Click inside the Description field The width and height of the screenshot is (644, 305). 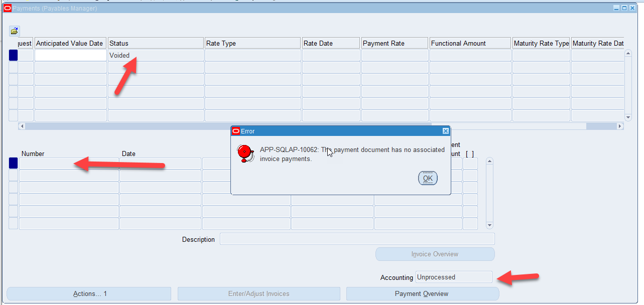coord(357,239)
